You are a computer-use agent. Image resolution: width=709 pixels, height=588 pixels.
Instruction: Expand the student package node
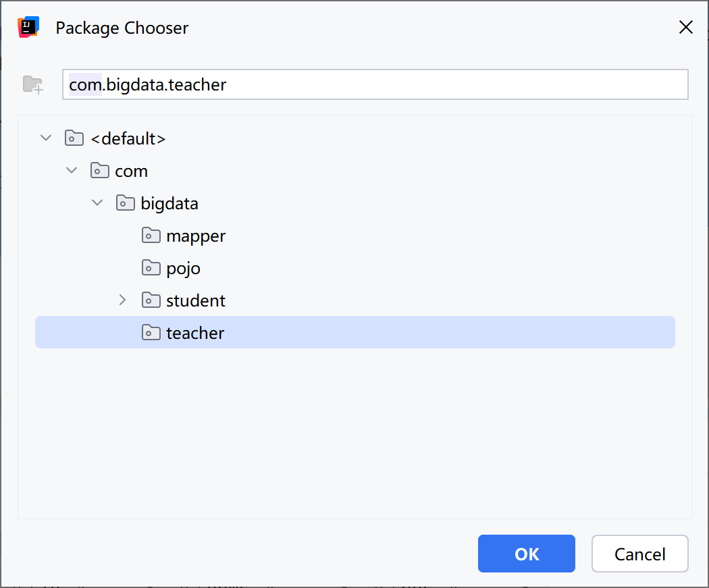(122, 300)
